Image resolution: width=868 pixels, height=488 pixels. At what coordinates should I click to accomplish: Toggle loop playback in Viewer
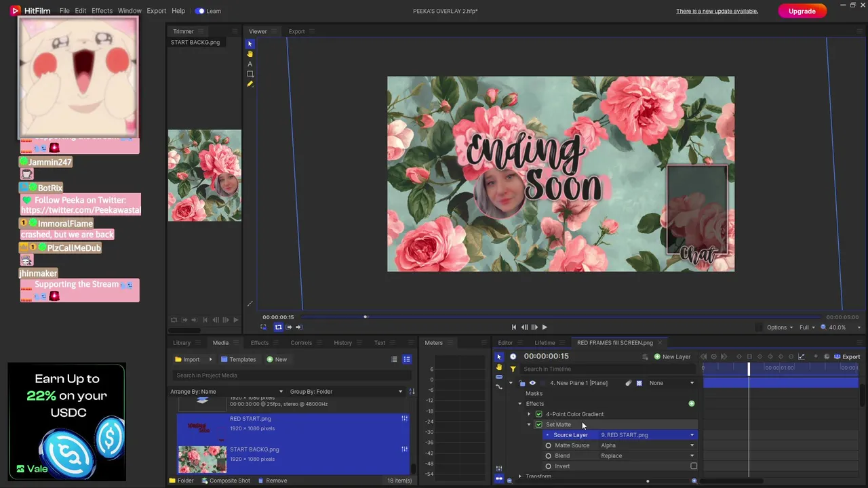(x=278, y=327)
